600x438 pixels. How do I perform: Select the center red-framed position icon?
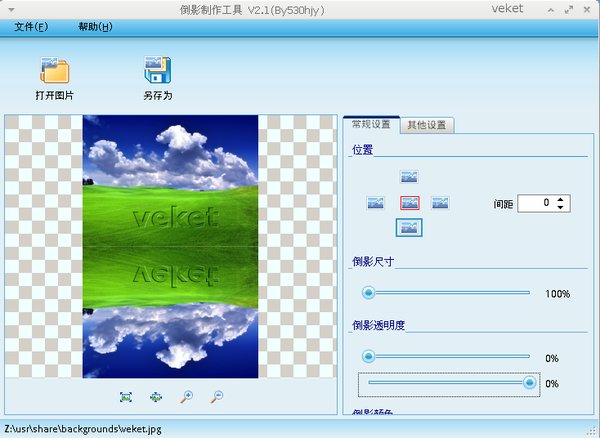pyautogui.click(x=409, y=203)
